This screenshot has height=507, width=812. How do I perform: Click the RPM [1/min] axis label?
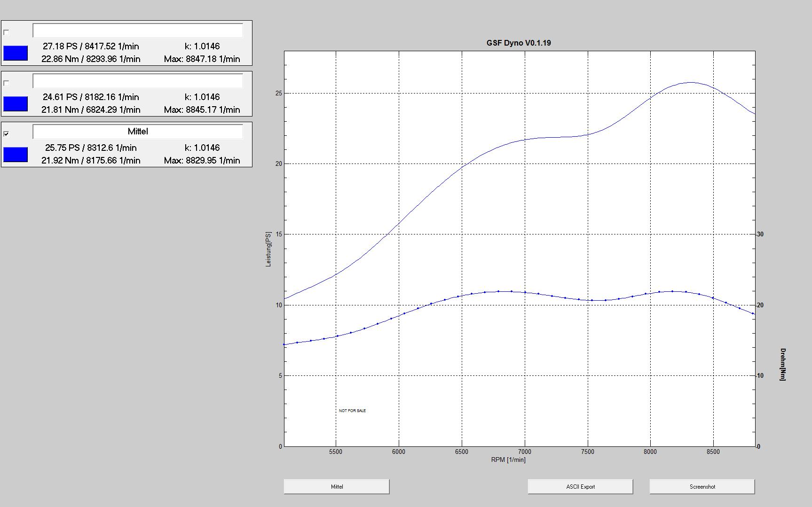pos(508,460)
